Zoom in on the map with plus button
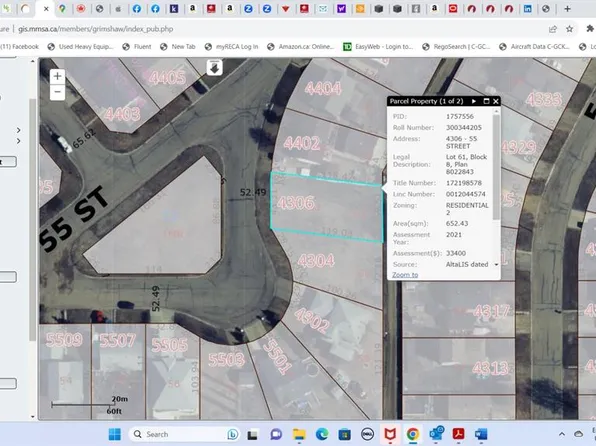 tap(57, 76)
